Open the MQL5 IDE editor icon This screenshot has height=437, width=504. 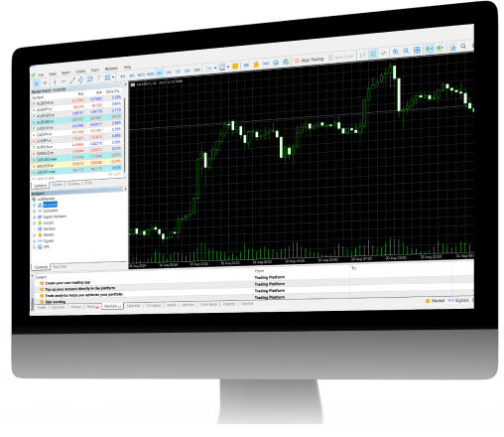246,66
